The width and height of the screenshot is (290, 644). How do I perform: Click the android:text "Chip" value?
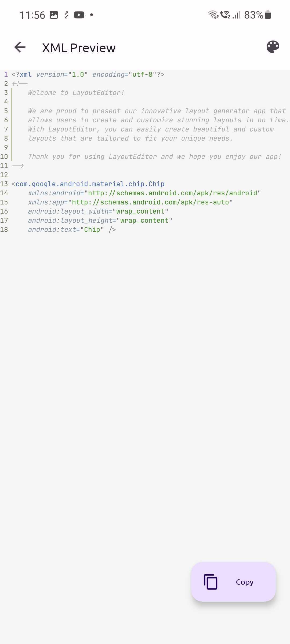pyautogui.click(x=92, y=230)
